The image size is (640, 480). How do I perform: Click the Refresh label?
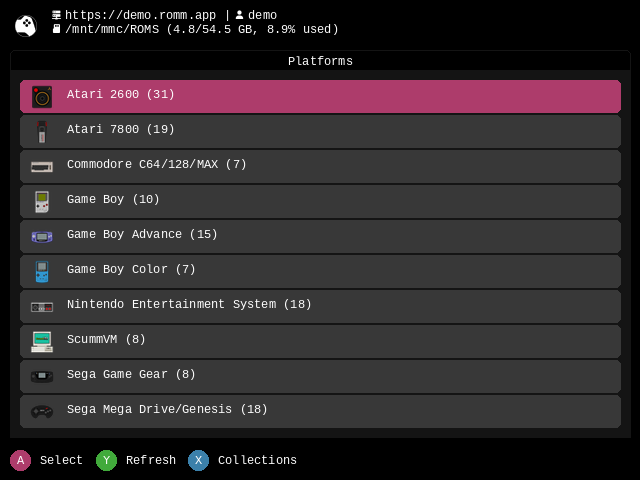(x=151, y=460)
